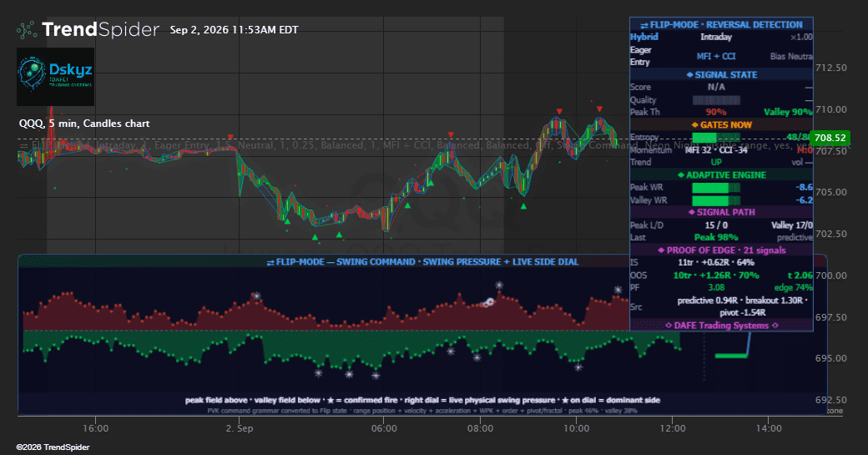Click the -8.6 Peak WR value
The height and width of the screenshot is (455, 868).
coord(805,188)
